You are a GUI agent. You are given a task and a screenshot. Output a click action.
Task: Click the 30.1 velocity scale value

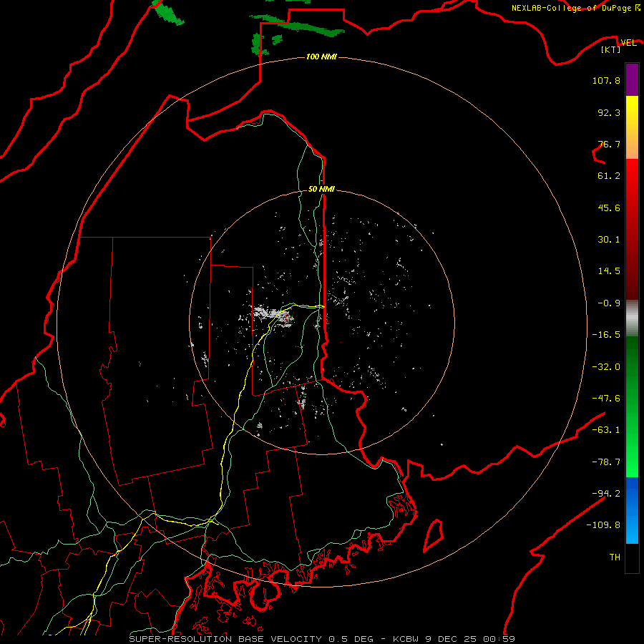tap(609, 240)
